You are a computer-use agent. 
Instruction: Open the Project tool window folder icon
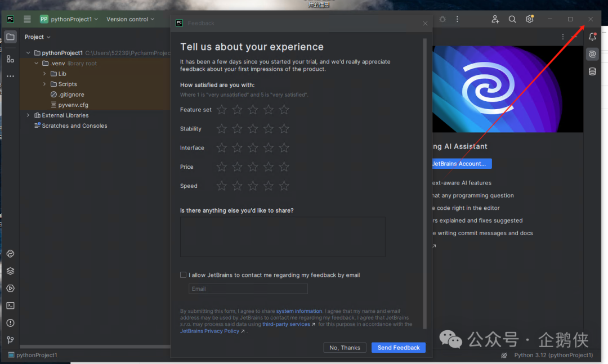click(x=11, y=37)
